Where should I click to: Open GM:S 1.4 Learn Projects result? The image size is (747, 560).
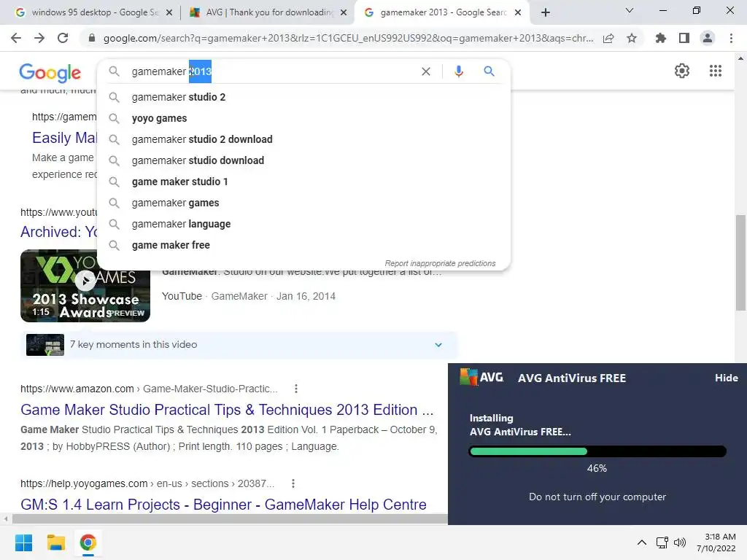pos(223,505)
